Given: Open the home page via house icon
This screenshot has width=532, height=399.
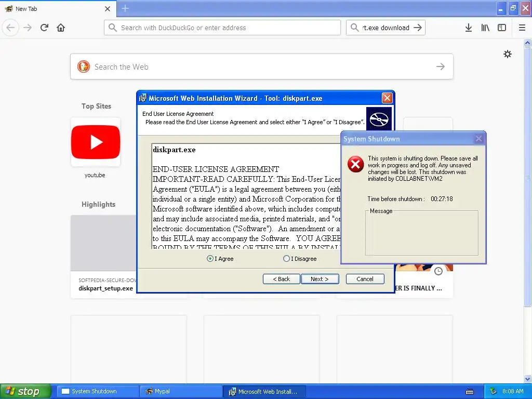Looking at the screenshot, I should click(x=61, y=28).
